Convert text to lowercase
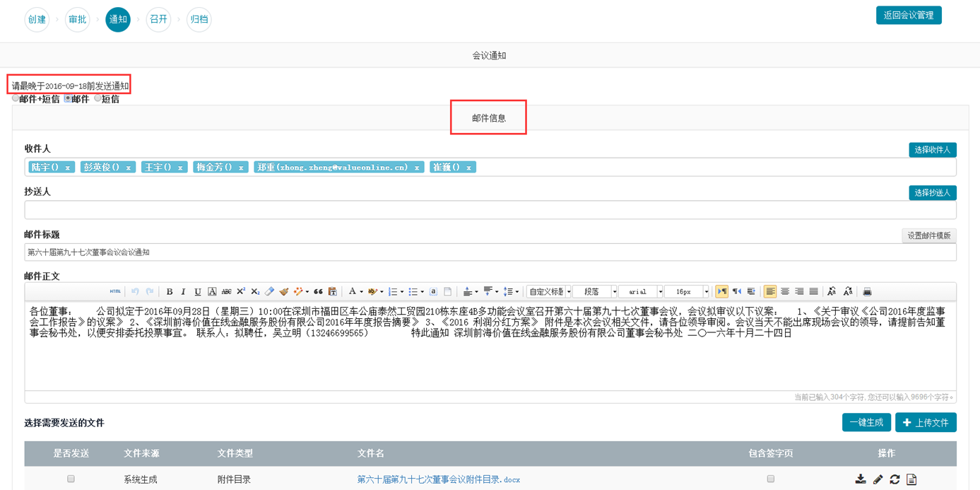The width and height of the screenshot is (980, 490). [x=848, y=291]
